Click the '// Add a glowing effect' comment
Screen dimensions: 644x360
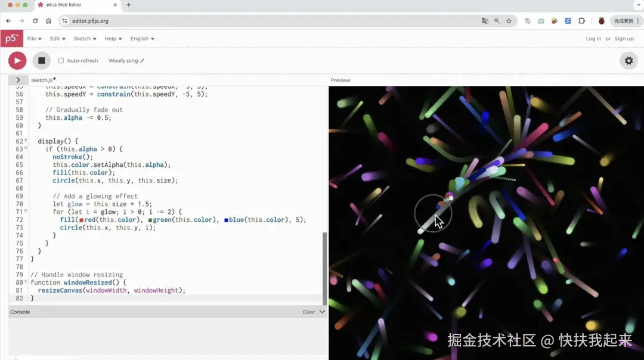tap(95, 196)
